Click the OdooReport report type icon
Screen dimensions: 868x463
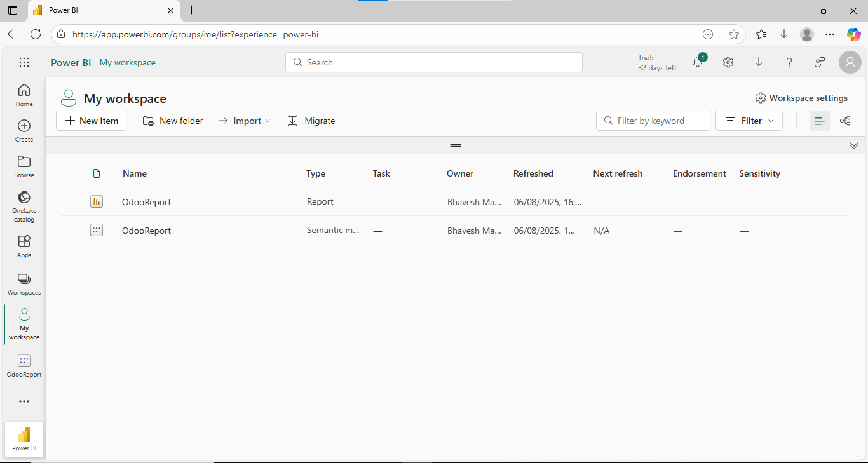[96, 201]
